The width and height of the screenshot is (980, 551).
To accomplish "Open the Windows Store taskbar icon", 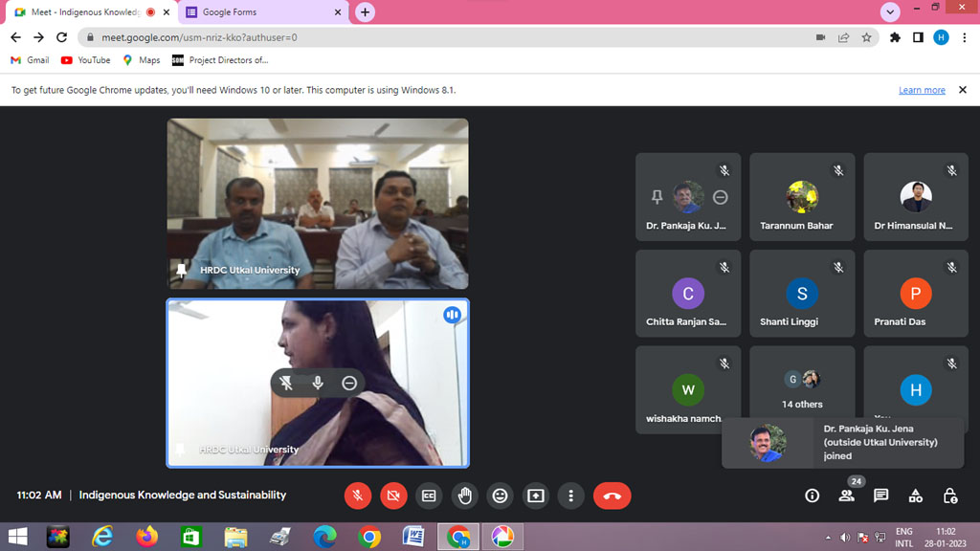I will (191, 537).
